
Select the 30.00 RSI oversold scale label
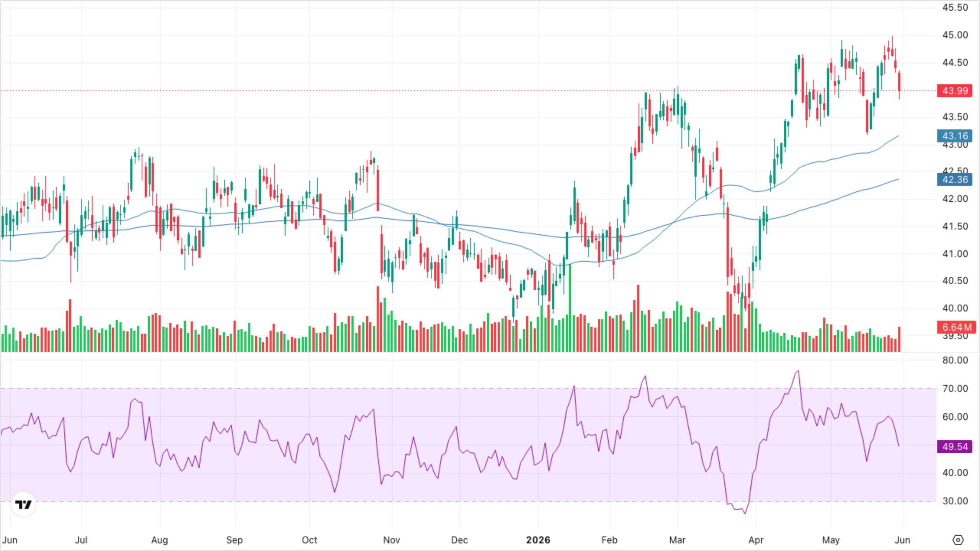955,501
